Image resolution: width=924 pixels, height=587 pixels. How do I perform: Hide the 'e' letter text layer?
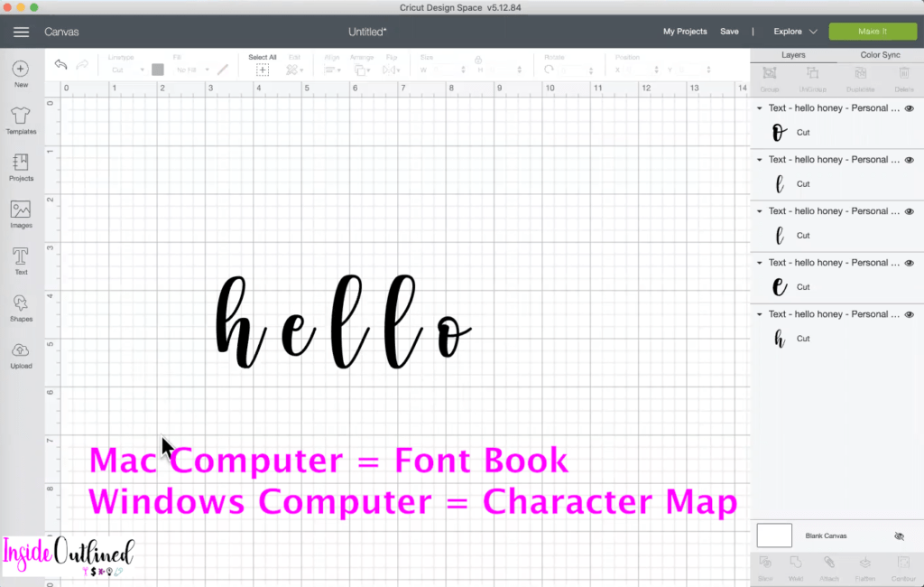[x=910, y=263]
